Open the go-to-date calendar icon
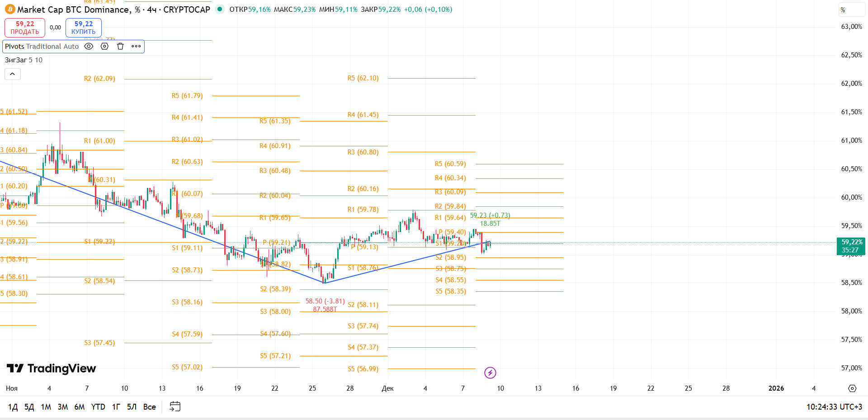Viewport: 868px width, 420px height. [175, 406]
